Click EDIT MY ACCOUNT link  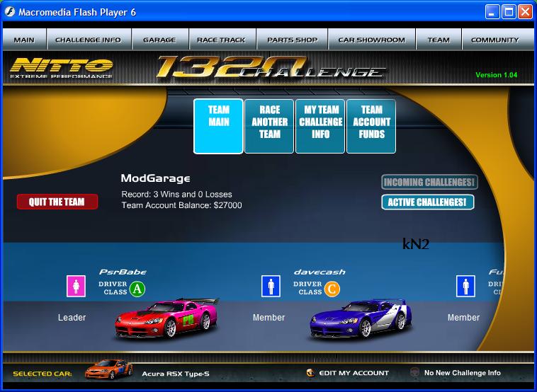[x=354, y=373]
